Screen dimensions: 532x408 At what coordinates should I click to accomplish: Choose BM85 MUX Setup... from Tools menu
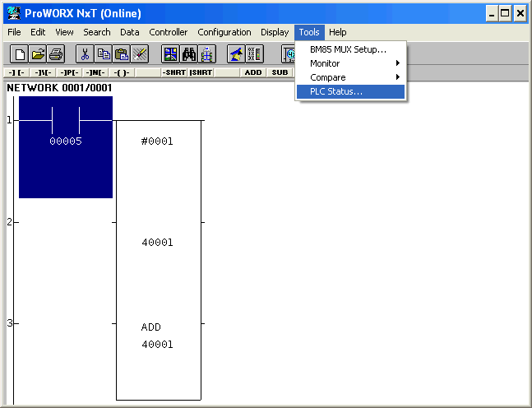pos(350,49)
